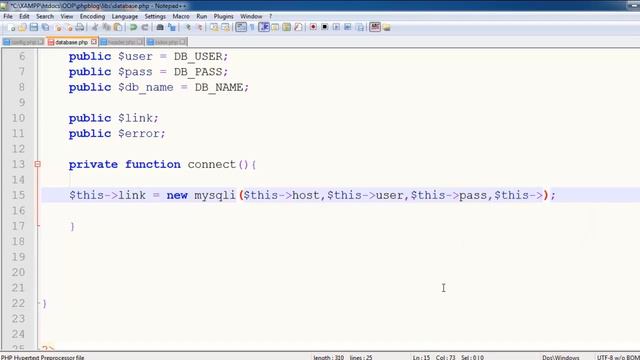Open the Plugins menu
Viewport: 640px width, 360px height.
pos(224,16)
